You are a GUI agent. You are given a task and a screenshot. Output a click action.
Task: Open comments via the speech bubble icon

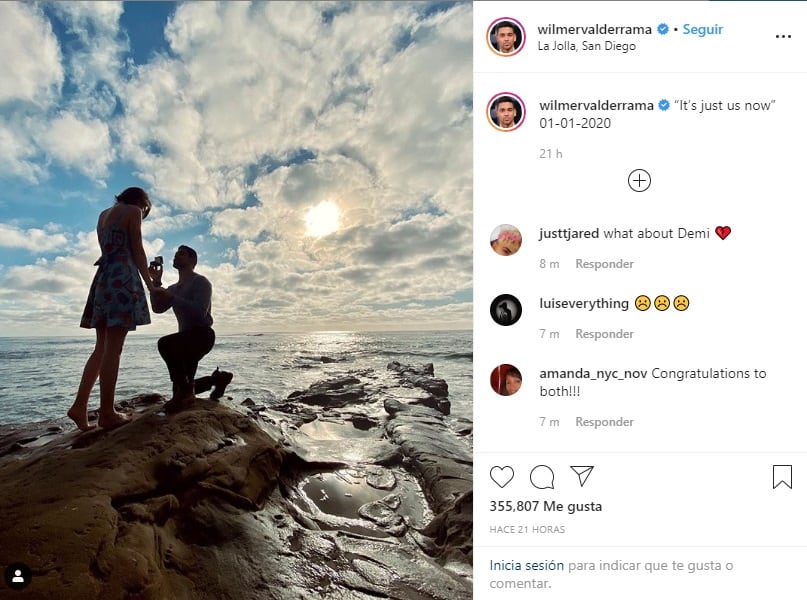(x=539, y=477)
